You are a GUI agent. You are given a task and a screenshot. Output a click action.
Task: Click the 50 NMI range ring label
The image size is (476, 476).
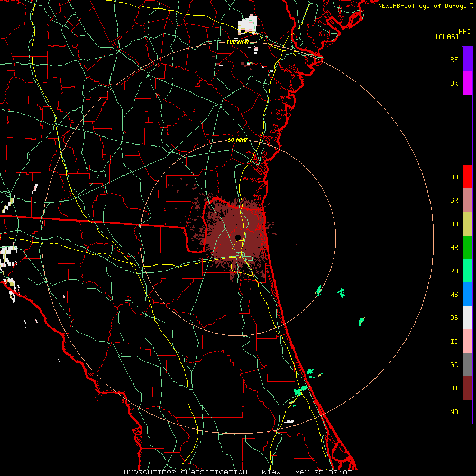pos(237,140)
